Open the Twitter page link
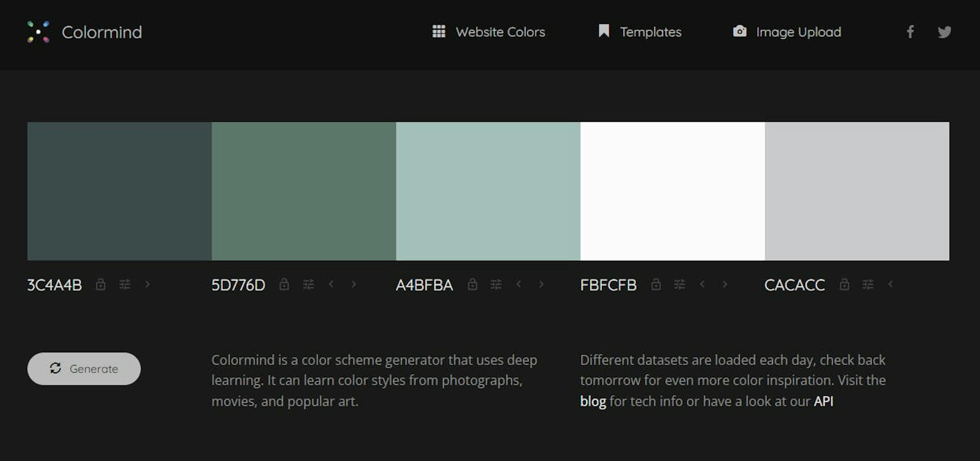This screenshot has height=461, width=980. [944, 32]
